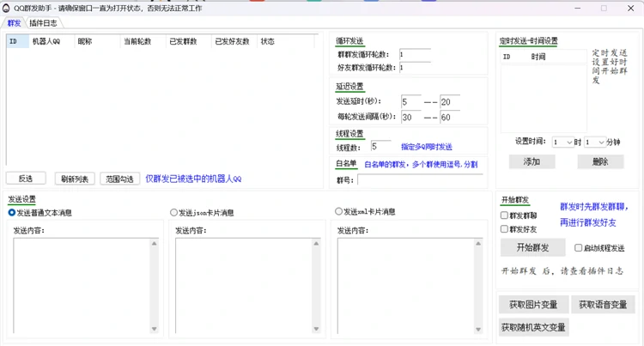Click the 反选 button

(x=26, y=179)
